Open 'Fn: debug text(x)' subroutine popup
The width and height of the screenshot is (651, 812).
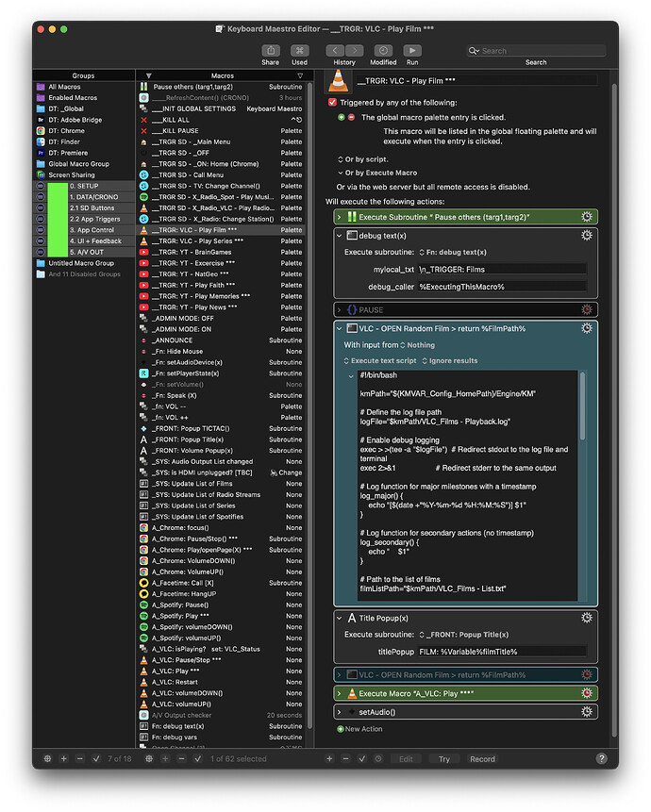point(453,252)
